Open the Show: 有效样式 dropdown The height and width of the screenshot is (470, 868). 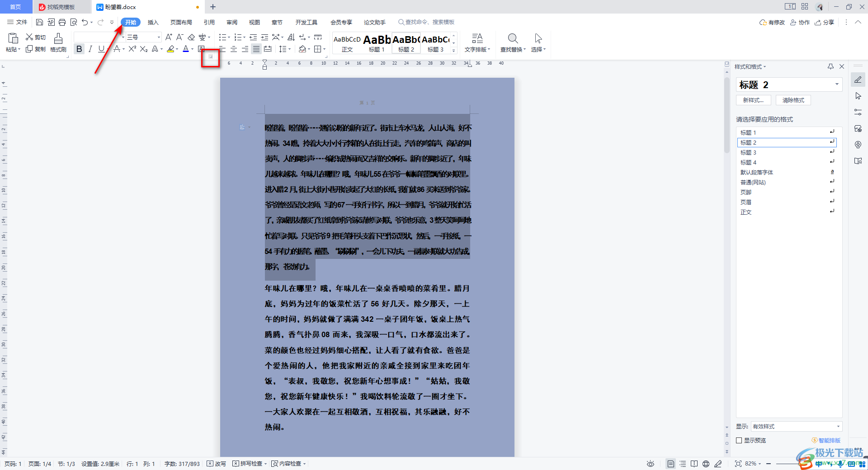click(x=838, y=426)
